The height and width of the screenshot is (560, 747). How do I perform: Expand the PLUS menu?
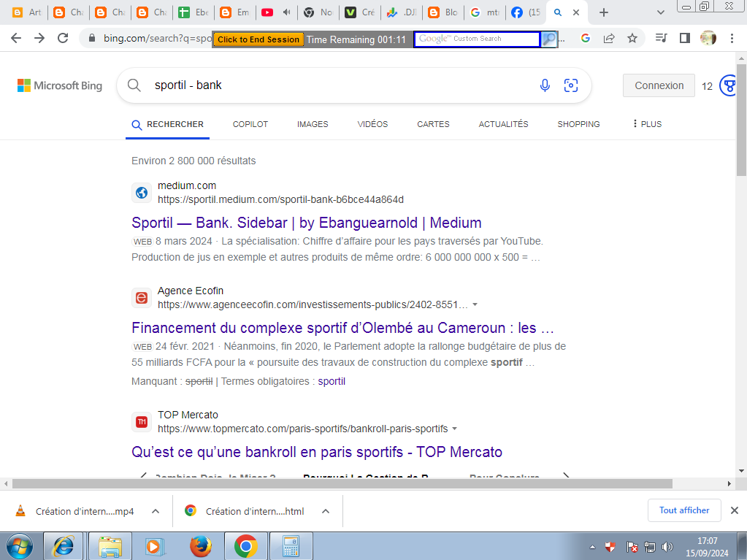point(647,124)
